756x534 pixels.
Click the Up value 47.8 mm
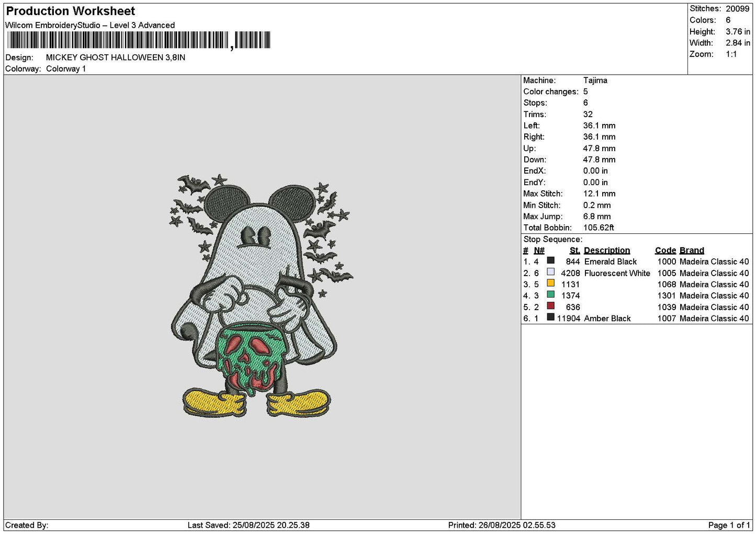[600, 149]
